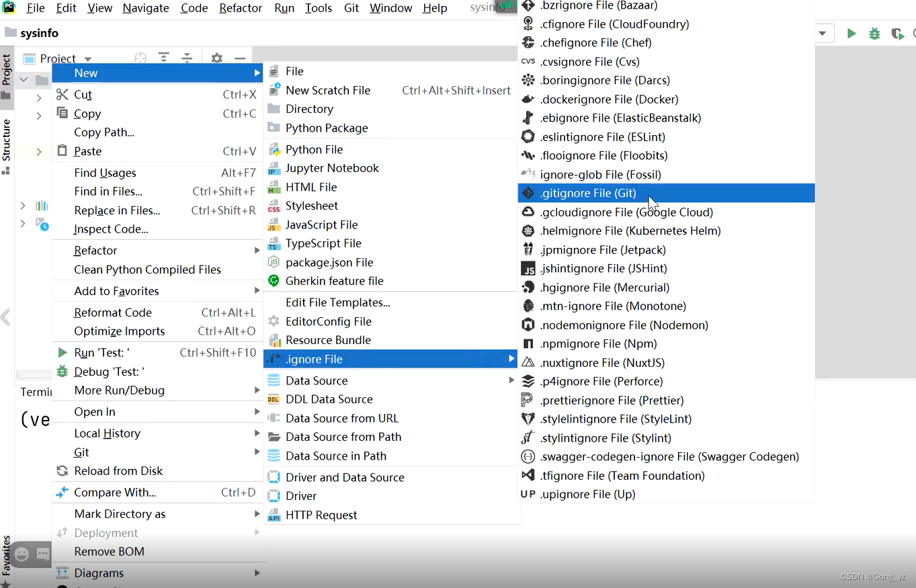Viewport: 916px width, 588px height.
Task: Expand the Refactor submenu arrow in context menu
Action: pyautogui.click(x=257, y=250)
